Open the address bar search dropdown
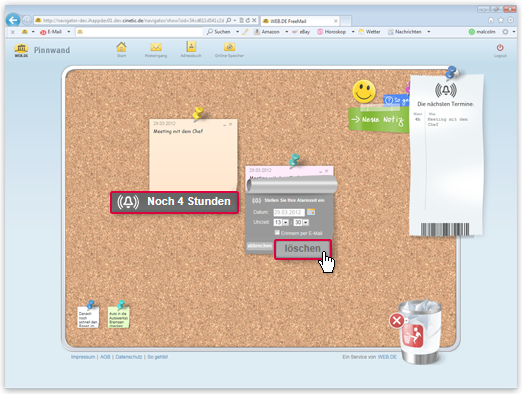Screen dimensions: 522x394 click(235, 21)
